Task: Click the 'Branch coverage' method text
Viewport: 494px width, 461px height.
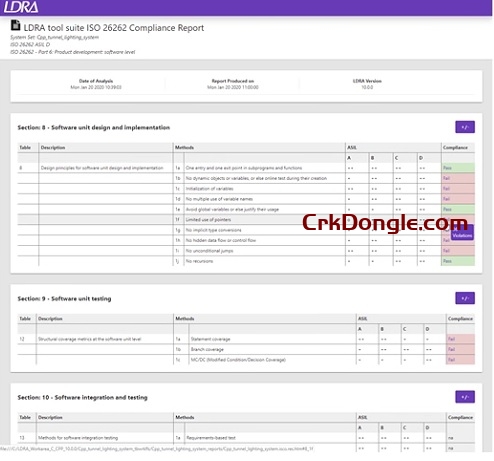Action: [207, 349]
